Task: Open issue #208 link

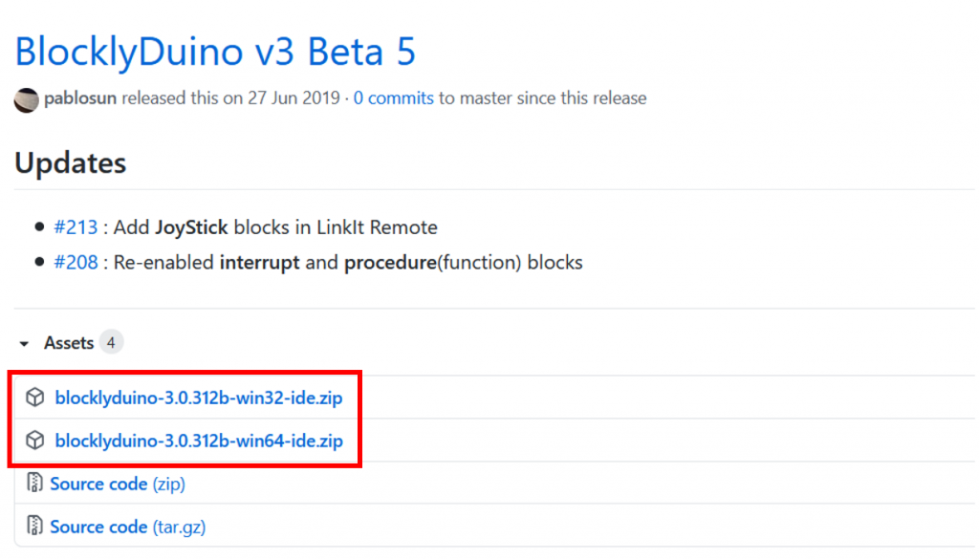Action: coord(76,262)
